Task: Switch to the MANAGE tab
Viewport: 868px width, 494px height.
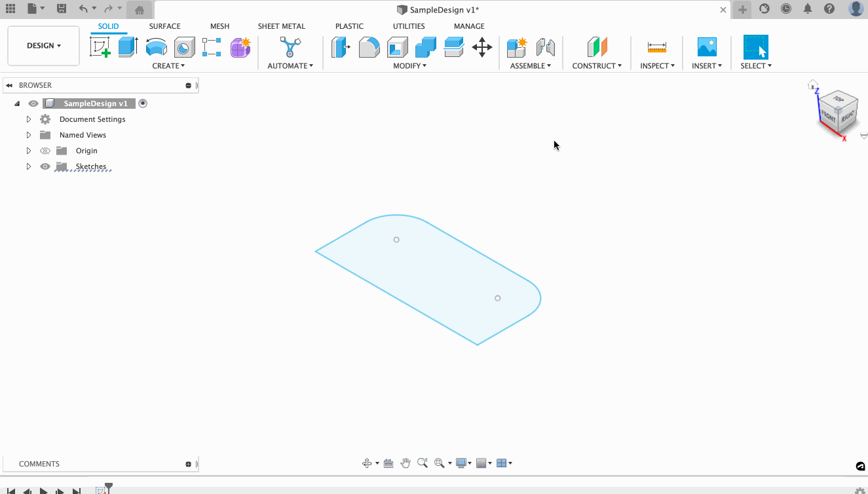Action: coord(469,26)
